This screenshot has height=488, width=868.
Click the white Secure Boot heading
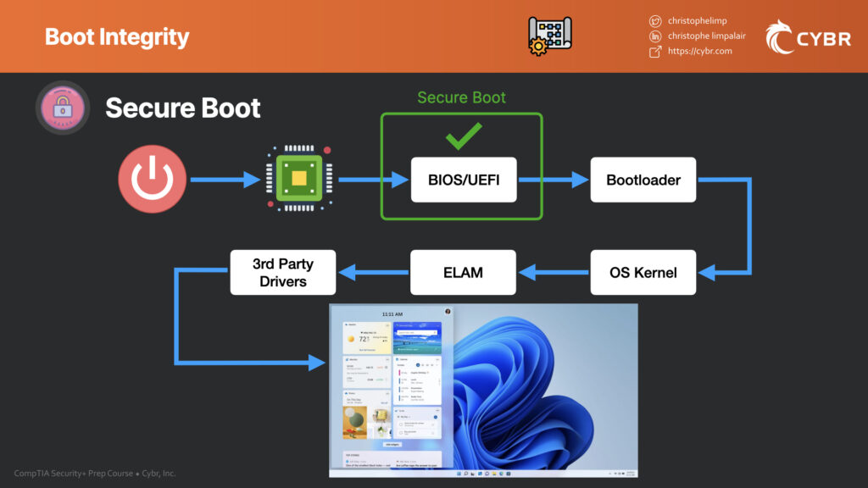click(183, 108)
